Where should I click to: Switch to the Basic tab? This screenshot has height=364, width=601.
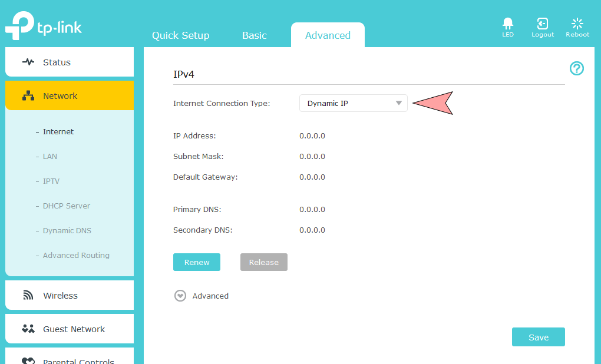[x=254, y=35]
